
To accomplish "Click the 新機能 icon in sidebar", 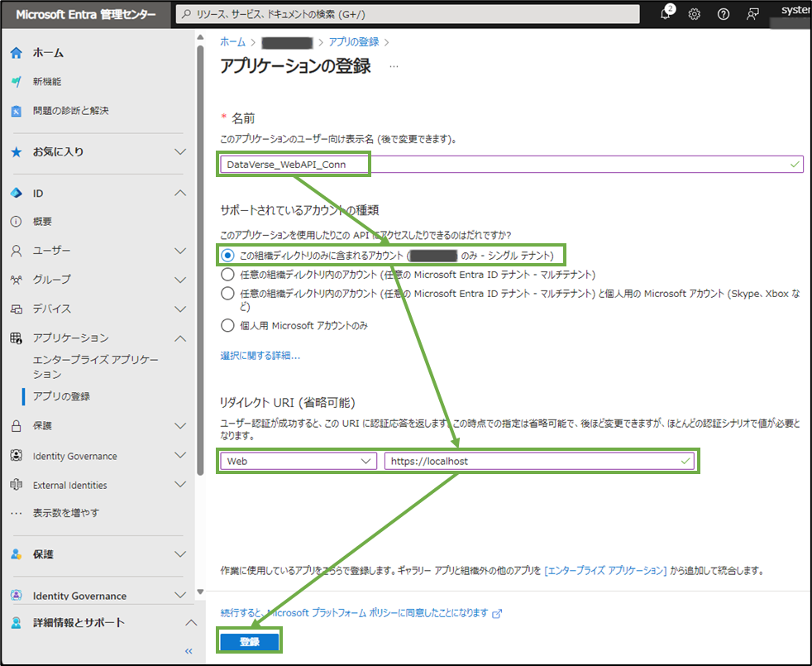I will coord(17,81).
